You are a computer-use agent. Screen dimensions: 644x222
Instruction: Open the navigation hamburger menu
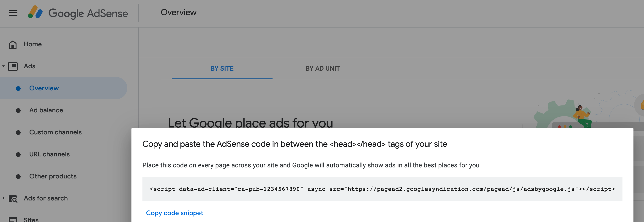13,13
